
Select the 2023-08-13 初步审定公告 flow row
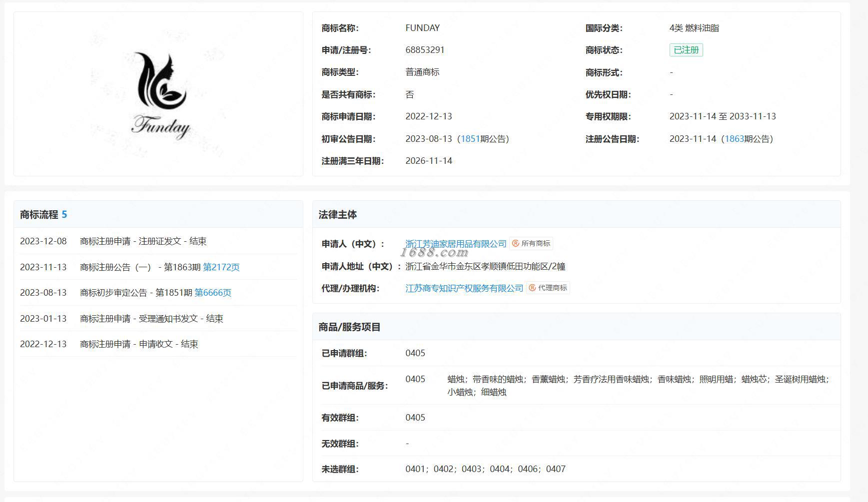tap(158, 293)
